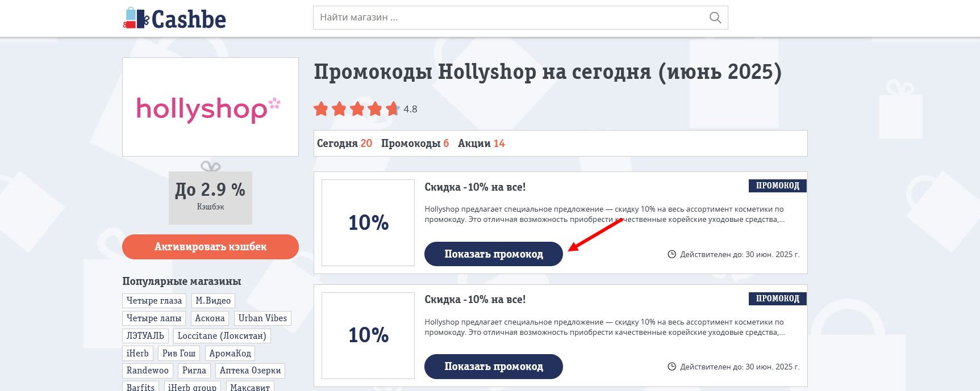Screen dimensions: 980x391
Task: Open the hollyshop logo image
Action: point(210,107)
